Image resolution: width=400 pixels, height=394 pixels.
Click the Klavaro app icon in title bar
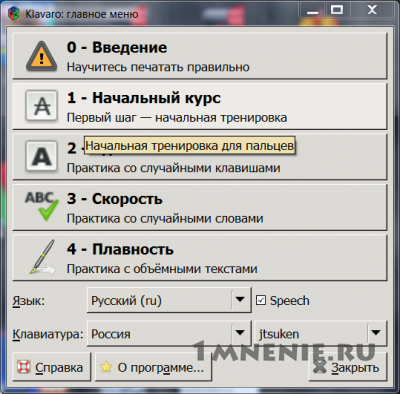point(14,14)
